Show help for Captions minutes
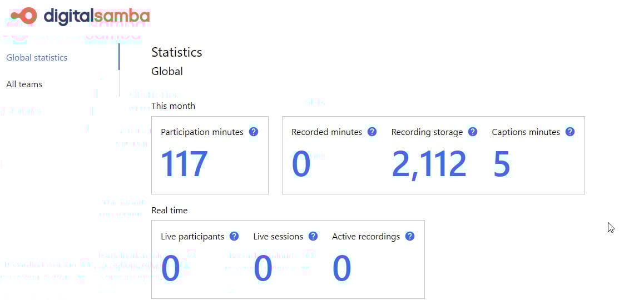Image resolution: width=644 pixels, height=300 pixels. click(x=570, y=132)
